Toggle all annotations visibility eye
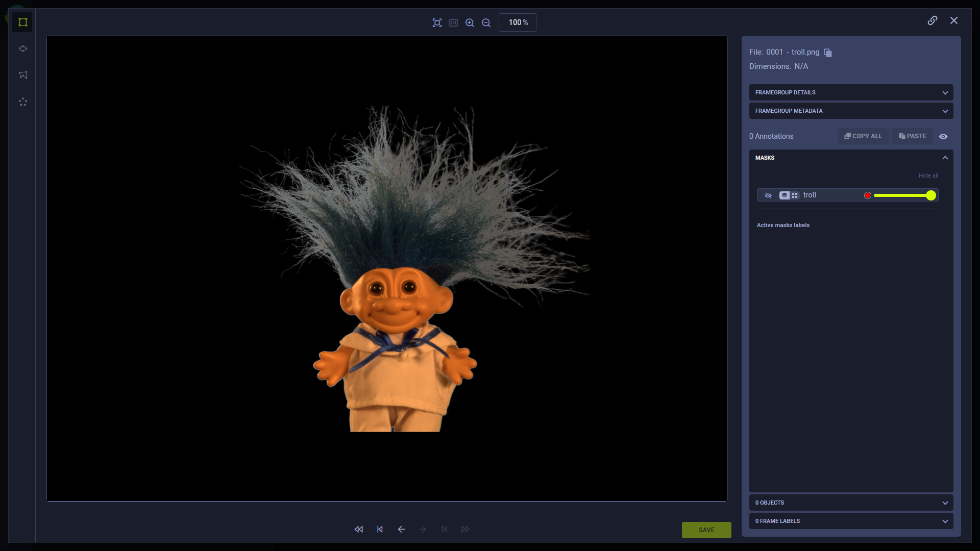The image size is (980, 551). coord(943,136)
